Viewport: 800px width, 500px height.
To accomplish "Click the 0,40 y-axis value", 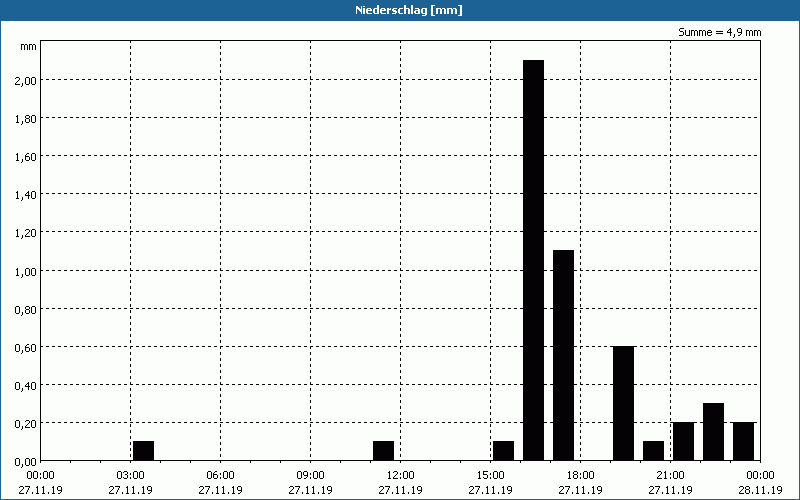I will coord(26,385).
